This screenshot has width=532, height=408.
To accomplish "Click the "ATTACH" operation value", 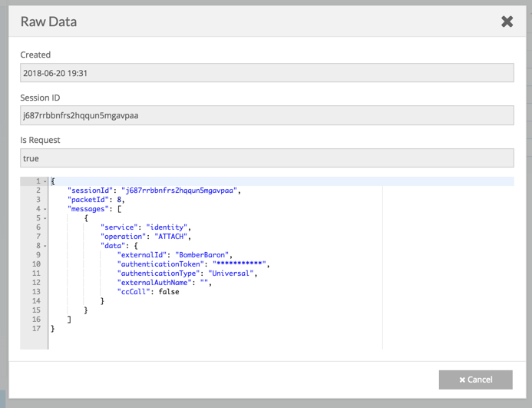I will tap(171, 237).
